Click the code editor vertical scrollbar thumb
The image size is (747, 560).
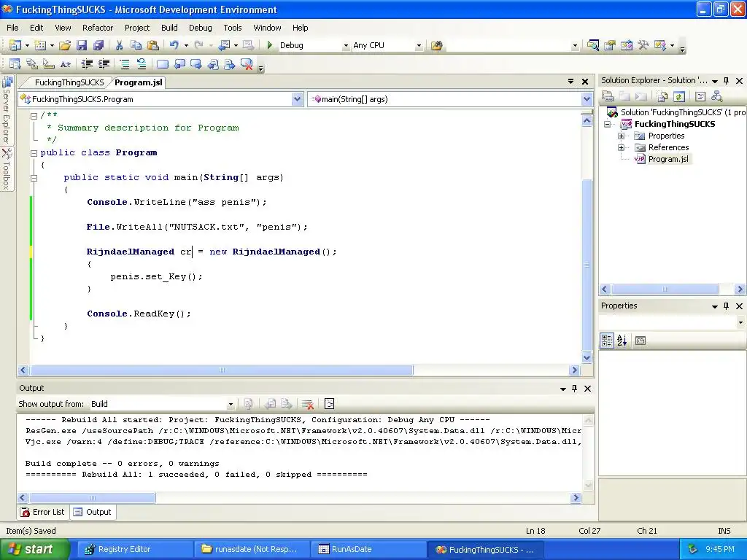pos(587,264)
